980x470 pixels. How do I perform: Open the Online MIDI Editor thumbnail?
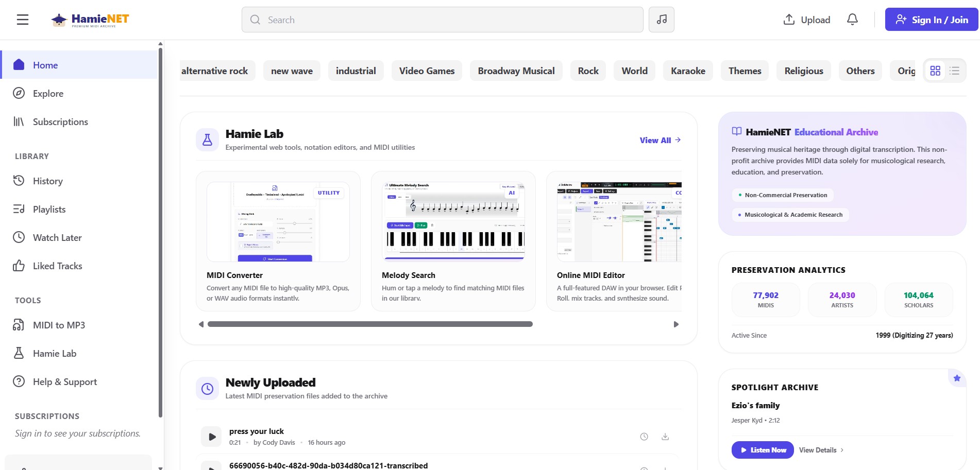619,222
